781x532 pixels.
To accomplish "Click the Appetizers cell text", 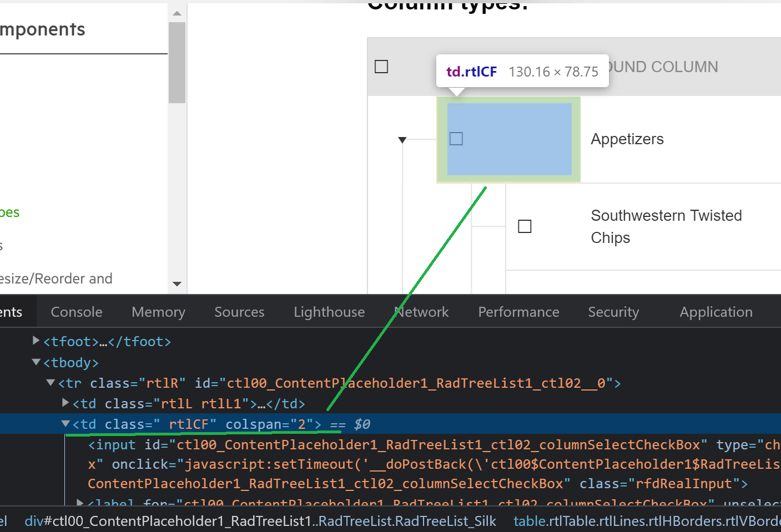I will (x=627, y=139).
